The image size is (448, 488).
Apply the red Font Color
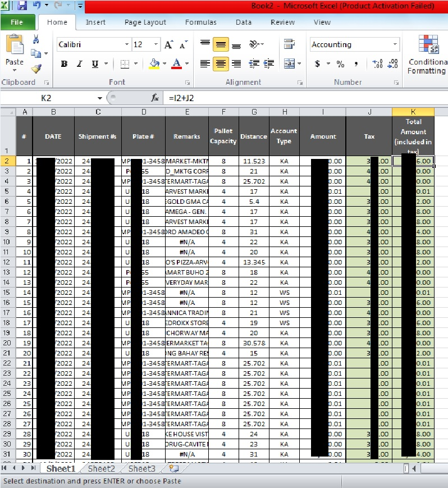pos(177,64)
